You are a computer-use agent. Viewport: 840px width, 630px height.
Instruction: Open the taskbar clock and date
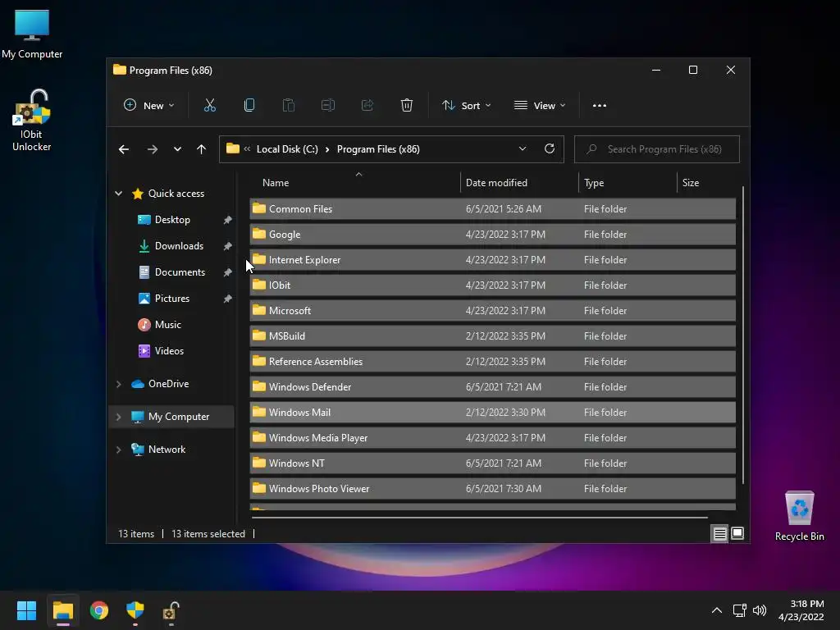[801, 610]
